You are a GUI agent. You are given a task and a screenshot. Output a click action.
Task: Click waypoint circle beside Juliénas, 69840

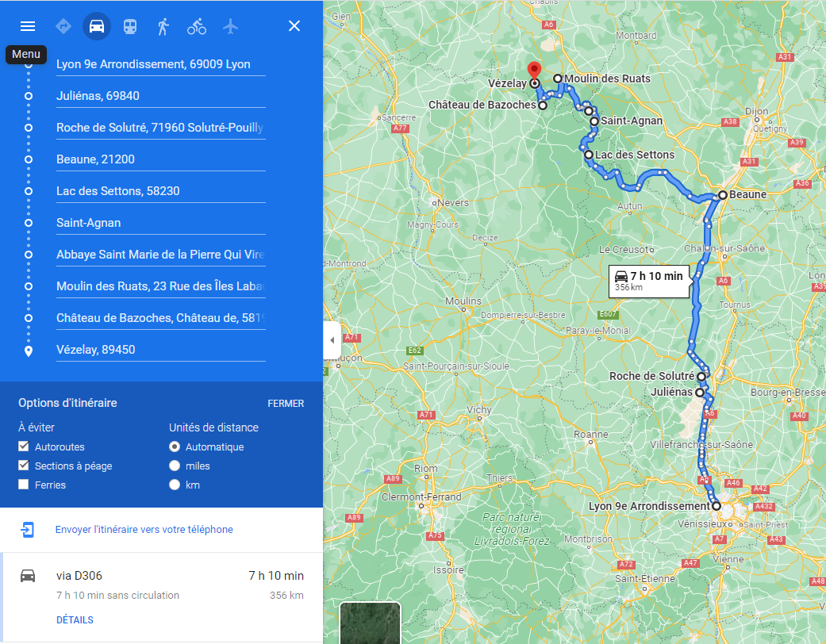tap(29, 96)
